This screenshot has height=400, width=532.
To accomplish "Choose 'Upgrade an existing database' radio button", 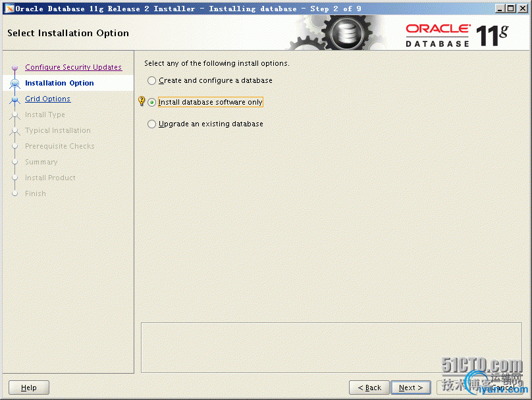I will point(151,124).
